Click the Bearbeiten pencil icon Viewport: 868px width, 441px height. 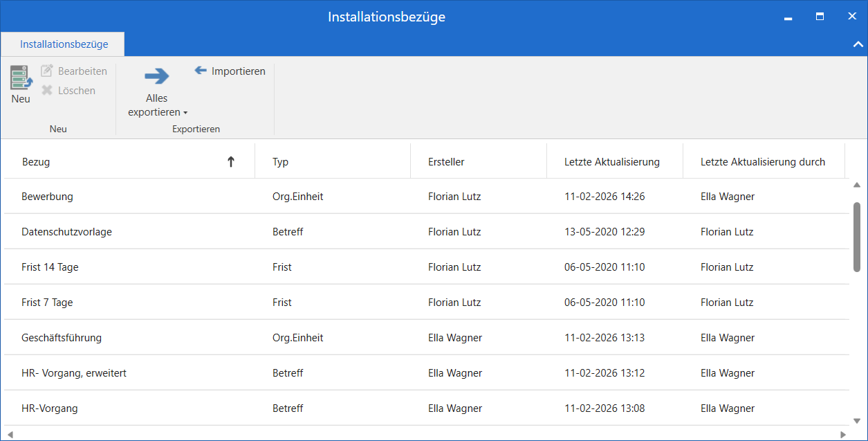click(x=47, y=71)
